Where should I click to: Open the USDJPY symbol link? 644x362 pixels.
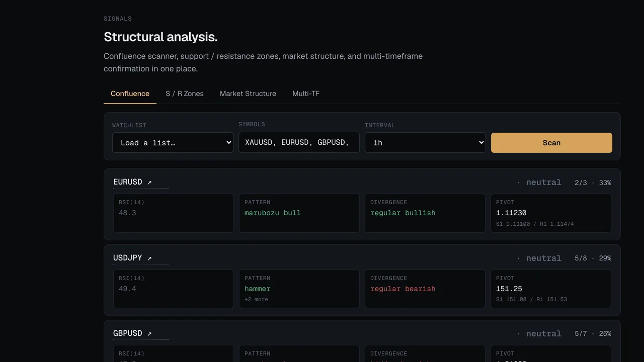click(x=128, y=258)
